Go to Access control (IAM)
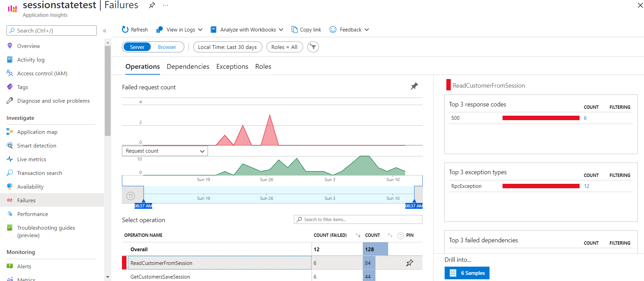Screen dimensions: 644x281 pos(42,73)
